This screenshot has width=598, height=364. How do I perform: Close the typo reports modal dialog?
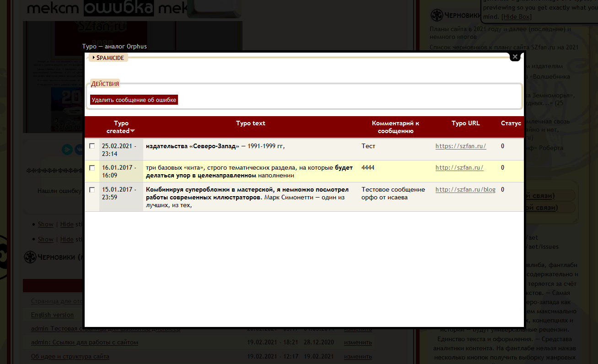pyautogui.click(x=515, y=57)
